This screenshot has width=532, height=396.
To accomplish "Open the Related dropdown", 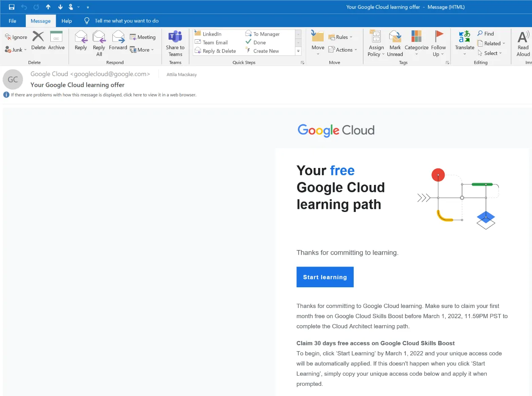I will coord(491,43).
